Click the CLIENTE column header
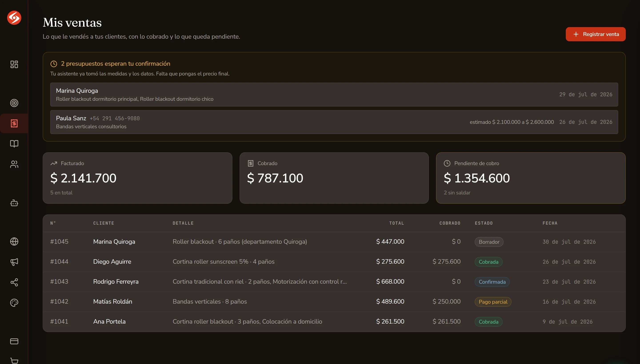This screenshot has height=364, width=640. point(104,223)
